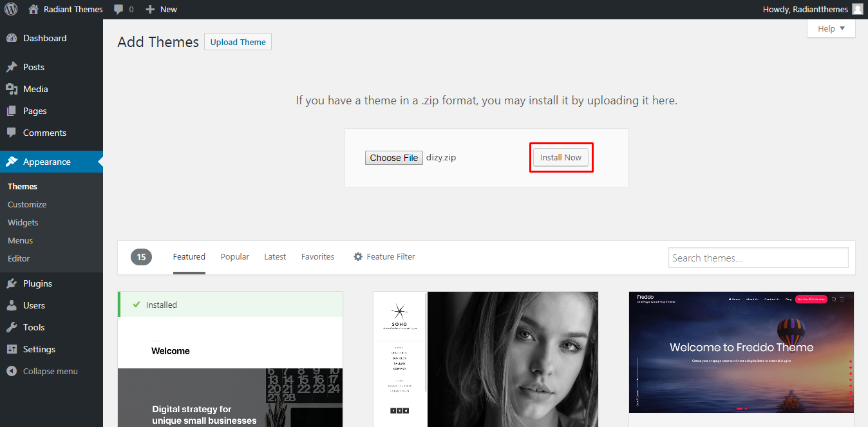The width and height of the screenshot is (868, 427).
Task: Click the user avatar in admin bar
Action: click(x=857, y=9)
